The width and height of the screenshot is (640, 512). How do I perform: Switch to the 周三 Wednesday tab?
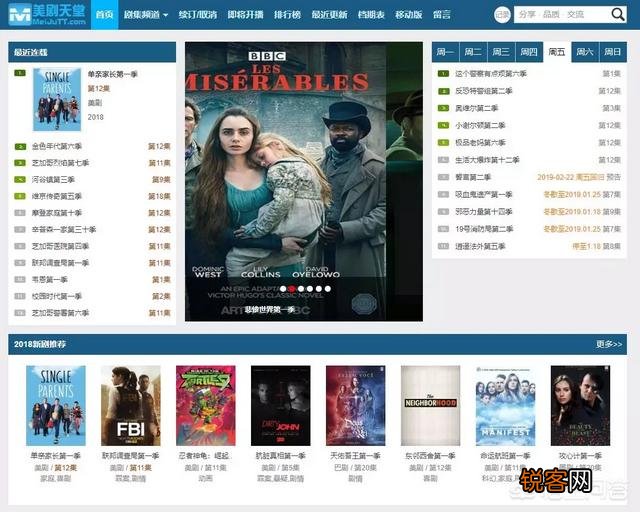tap(501, 52)
